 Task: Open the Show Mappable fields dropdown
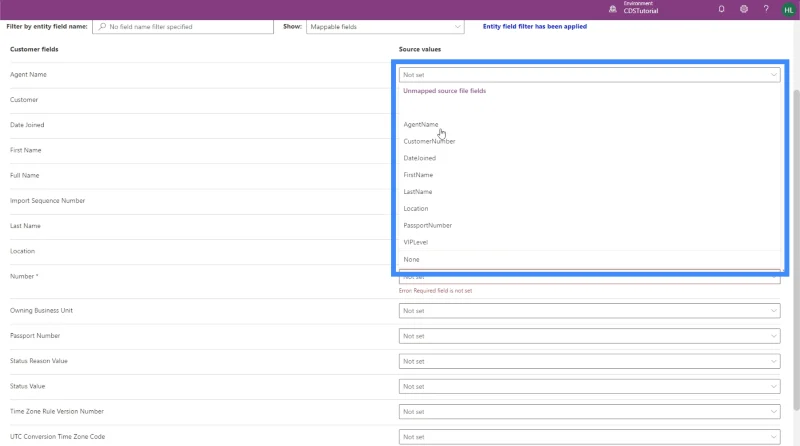[385, 27]
